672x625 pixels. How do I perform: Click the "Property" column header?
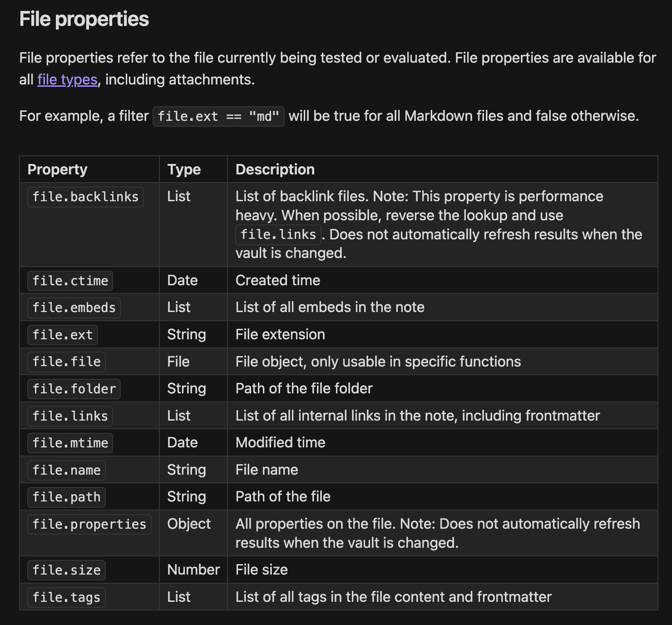pyautogui.click(x=58, y=169)
